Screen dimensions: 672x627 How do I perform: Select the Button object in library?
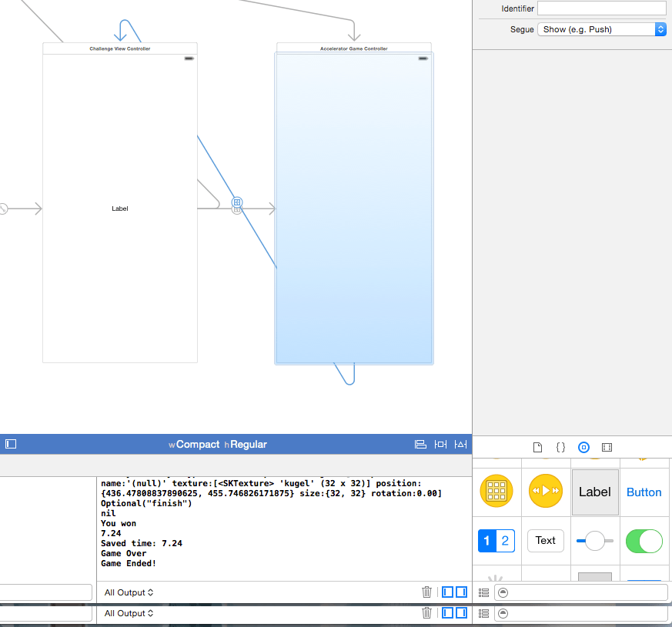644,492
